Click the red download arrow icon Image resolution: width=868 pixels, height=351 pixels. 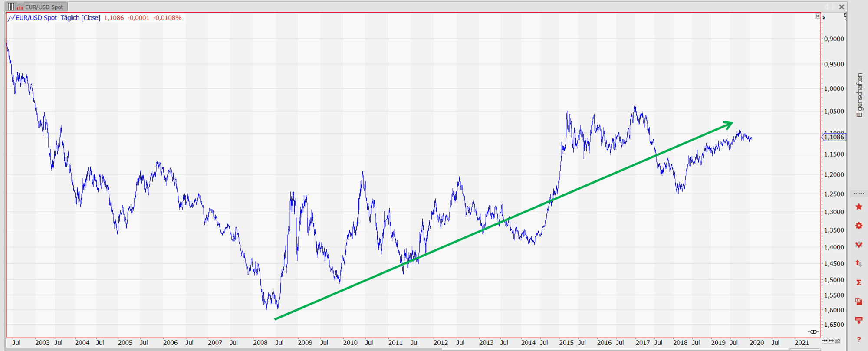(x=858, y=320)
